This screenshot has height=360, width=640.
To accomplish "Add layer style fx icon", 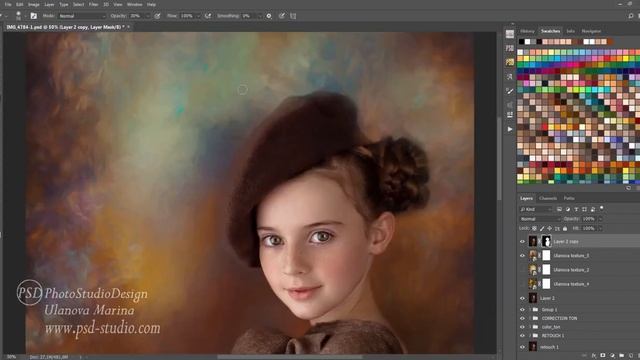I will click(594, 356).
